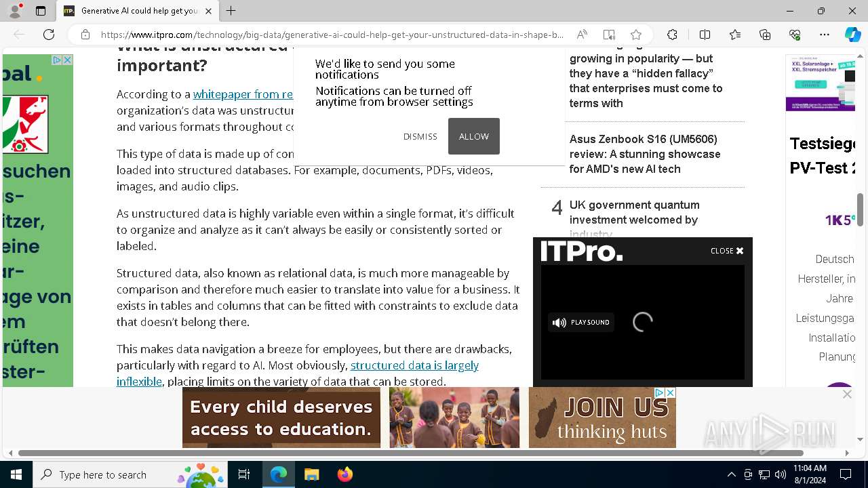Open Browser essentials heart icon
Image resolution: width=868 pixels, height=488 pixels.
pos(795,35)
